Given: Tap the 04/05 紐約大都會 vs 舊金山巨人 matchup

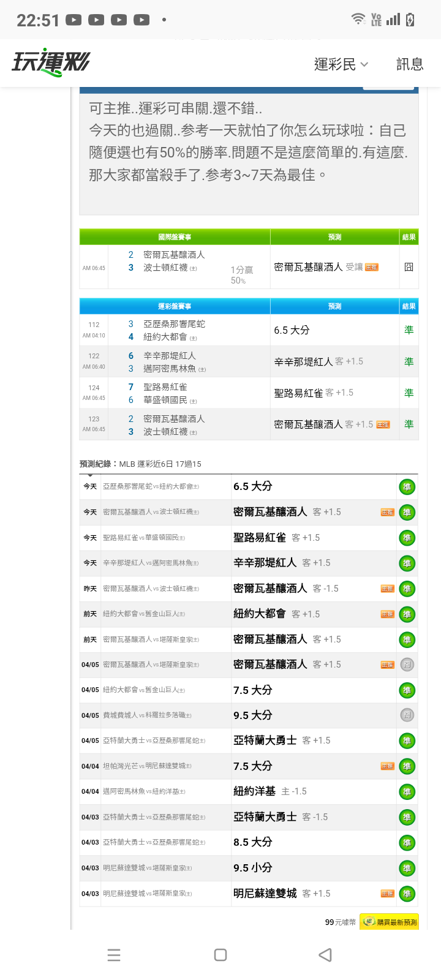Looking at the screenshot, I should click(144, 690).
